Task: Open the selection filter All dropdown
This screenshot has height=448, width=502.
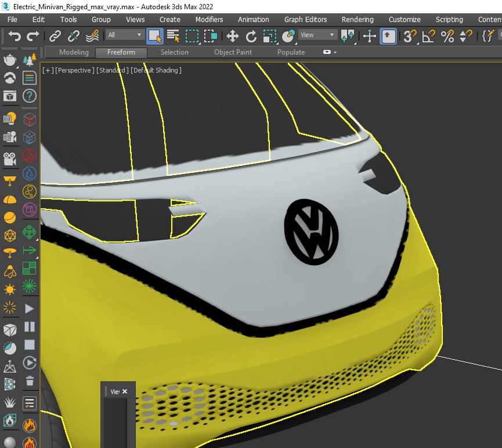Action: click(125, 35)
